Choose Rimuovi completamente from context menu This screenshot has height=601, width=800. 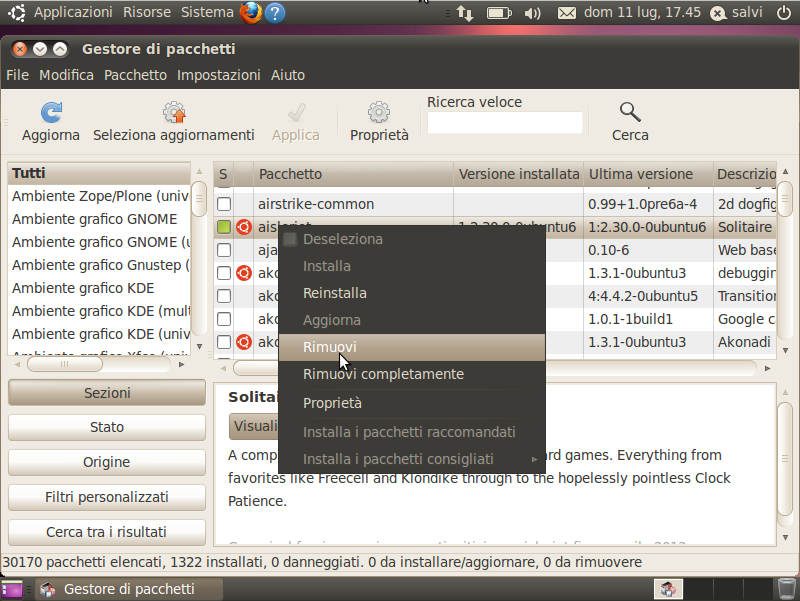pos(412,374)
